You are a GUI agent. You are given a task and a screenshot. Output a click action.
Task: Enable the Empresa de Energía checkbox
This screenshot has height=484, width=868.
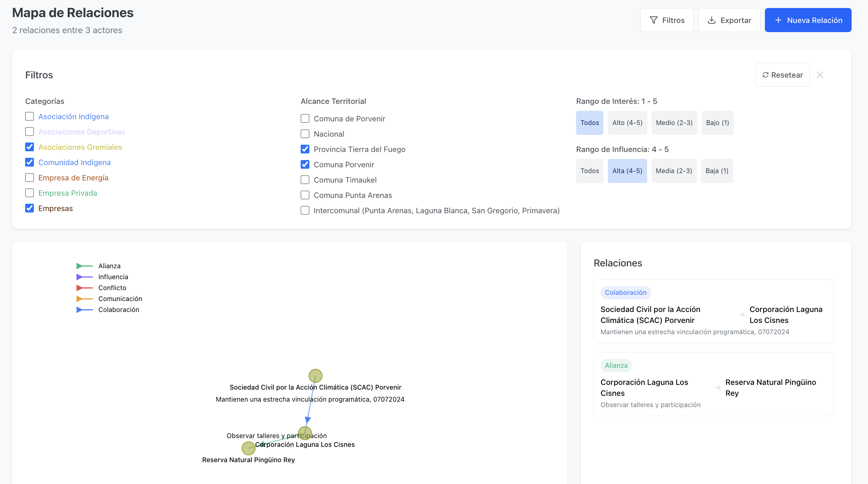pos(30,177)
